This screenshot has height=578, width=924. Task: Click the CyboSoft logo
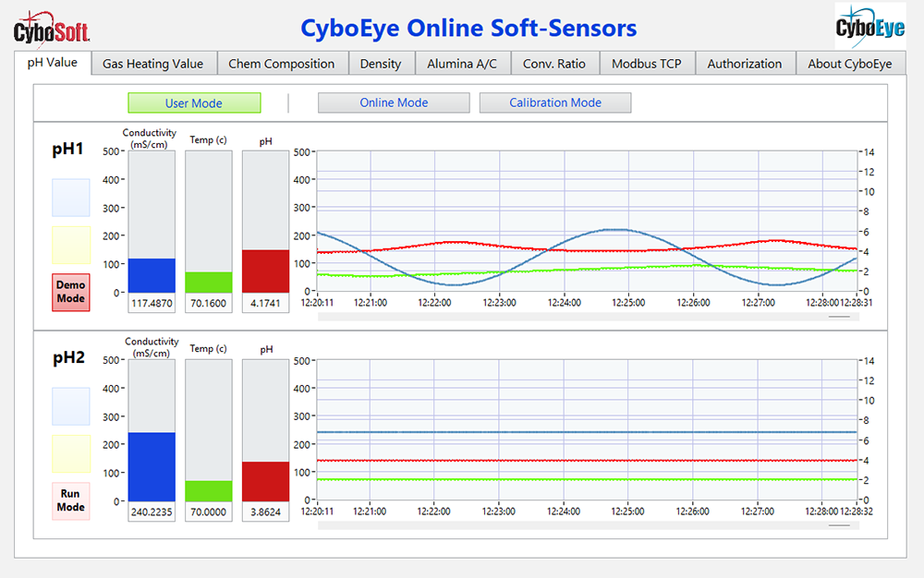(x=52, y=30)
